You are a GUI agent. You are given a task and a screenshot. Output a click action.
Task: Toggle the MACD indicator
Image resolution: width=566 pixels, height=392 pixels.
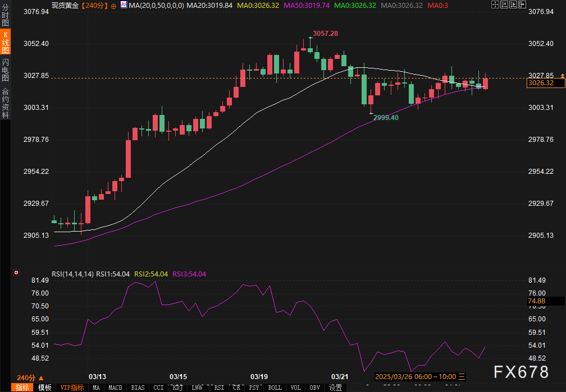click(115, 388)
